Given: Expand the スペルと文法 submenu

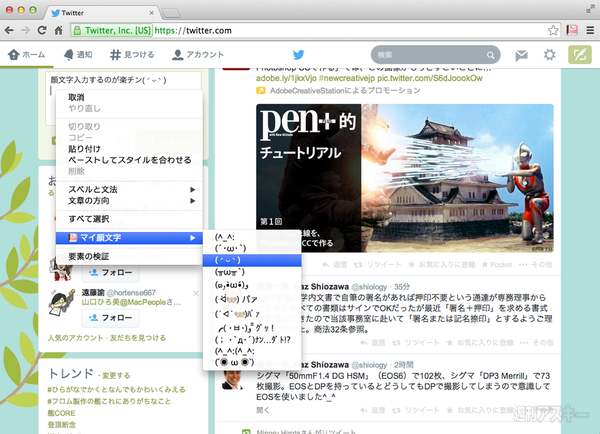Looking at the screenshot, I should pos(129,189).
